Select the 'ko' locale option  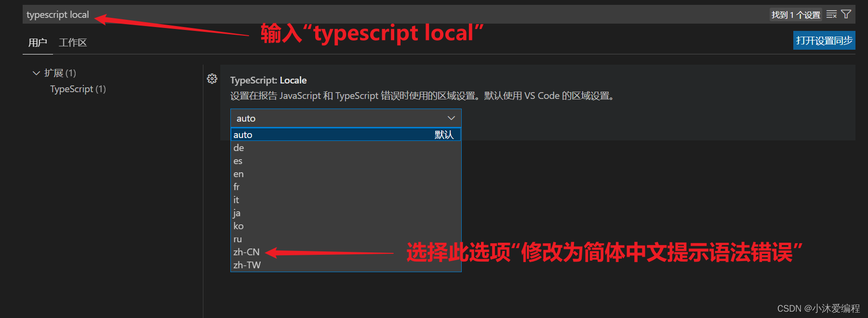coord(346,226)
